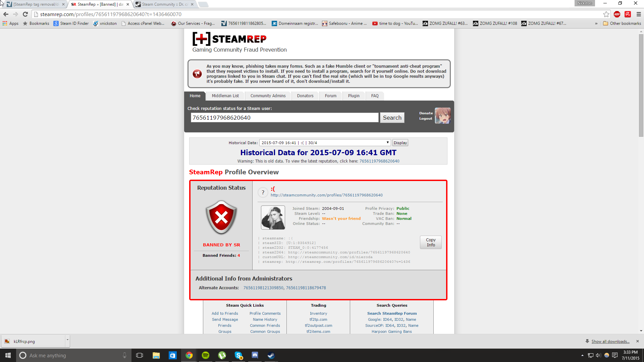
Task: Open kLRfrcp.png download options arrow
Action: coord(67,340)
